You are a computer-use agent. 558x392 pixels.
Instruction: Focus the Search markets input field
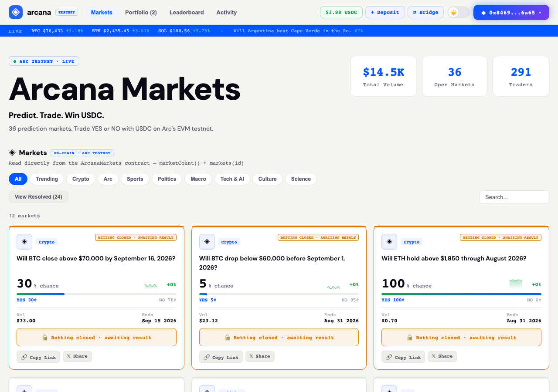tap(514, 197)
